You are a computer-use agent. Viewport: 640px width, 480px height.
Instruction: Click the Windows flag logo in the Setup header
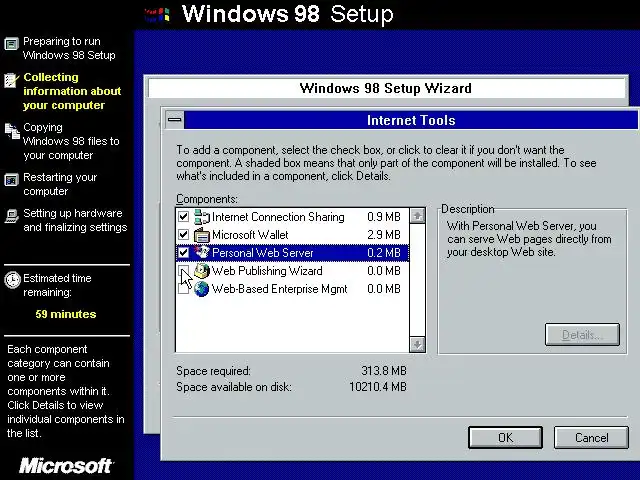(157, 15)
